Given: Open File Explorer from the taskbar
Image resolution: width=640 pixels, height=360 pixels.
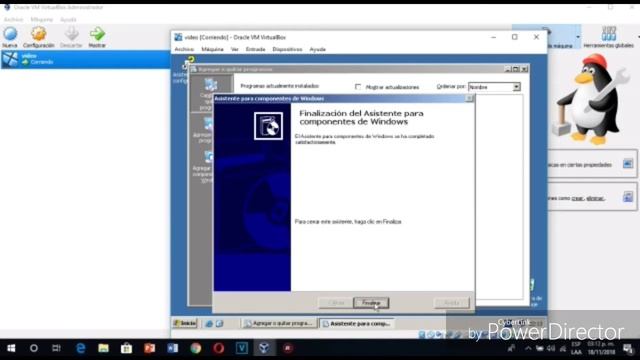Looking at the screenshot, I should [103, 348].
